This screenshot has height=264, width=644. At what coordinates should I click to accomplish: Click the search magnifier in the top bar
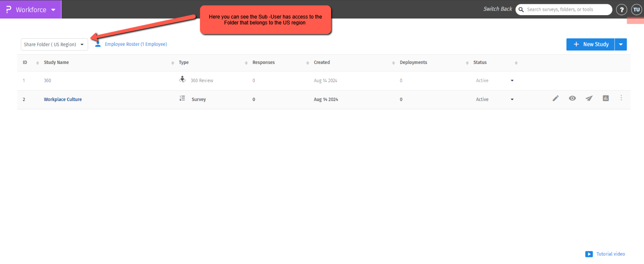coord(521,9)
